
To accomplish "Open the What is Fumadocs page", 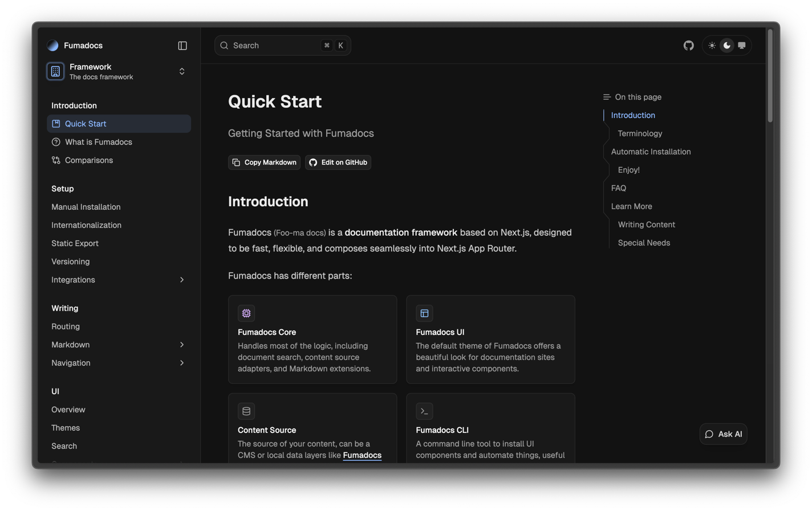I will 98,142.
